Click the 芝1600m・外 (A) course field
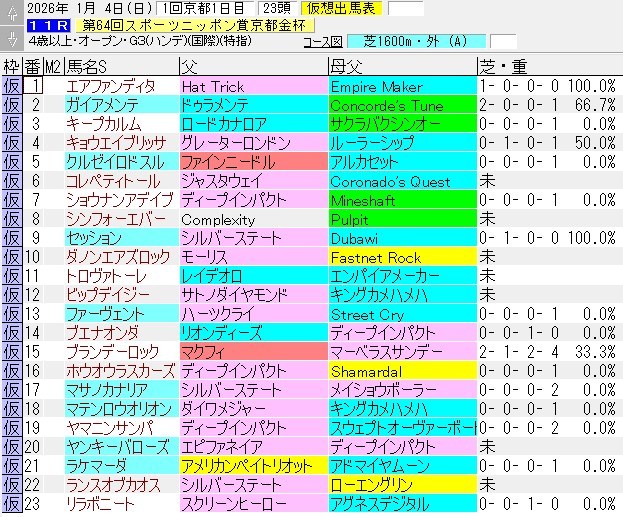The width and height of the screenshot is (623, 517). pos(416,41)
